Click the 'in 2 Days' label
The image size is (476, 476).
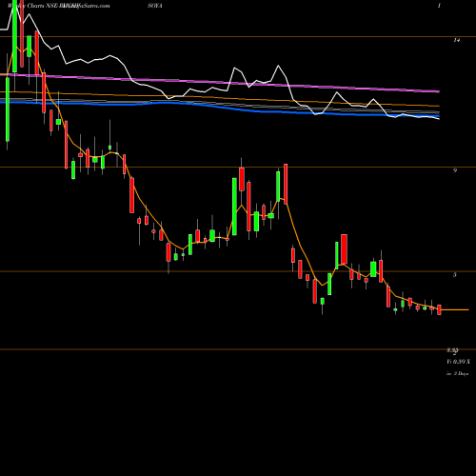(457, 374)
